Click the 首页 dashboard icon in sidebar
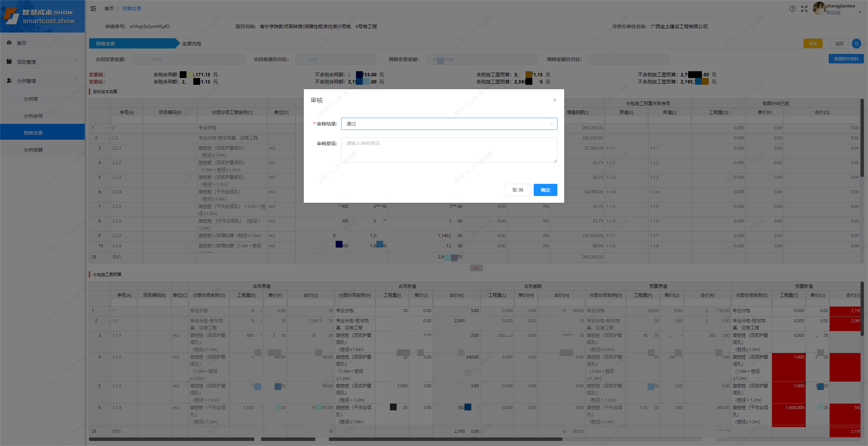This screenshot has height=446, width=868. tap(9, 43)
